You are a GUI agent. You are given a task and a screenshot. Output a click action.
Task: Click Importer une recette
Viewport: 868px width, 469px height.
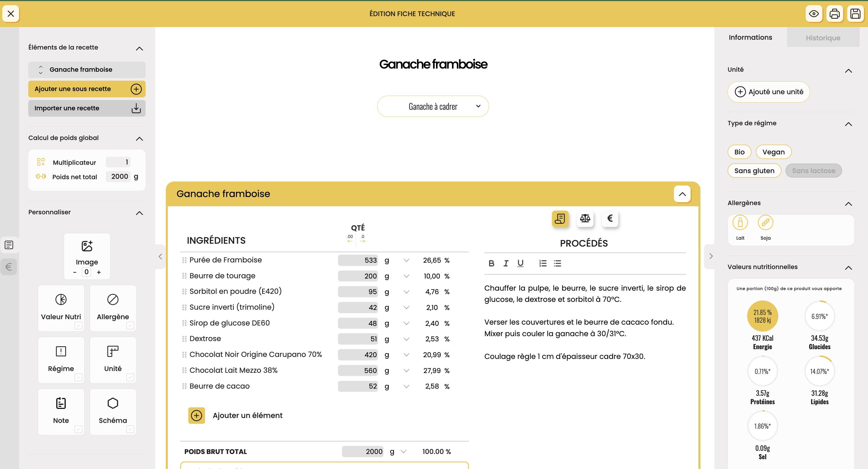click(87, 108)
